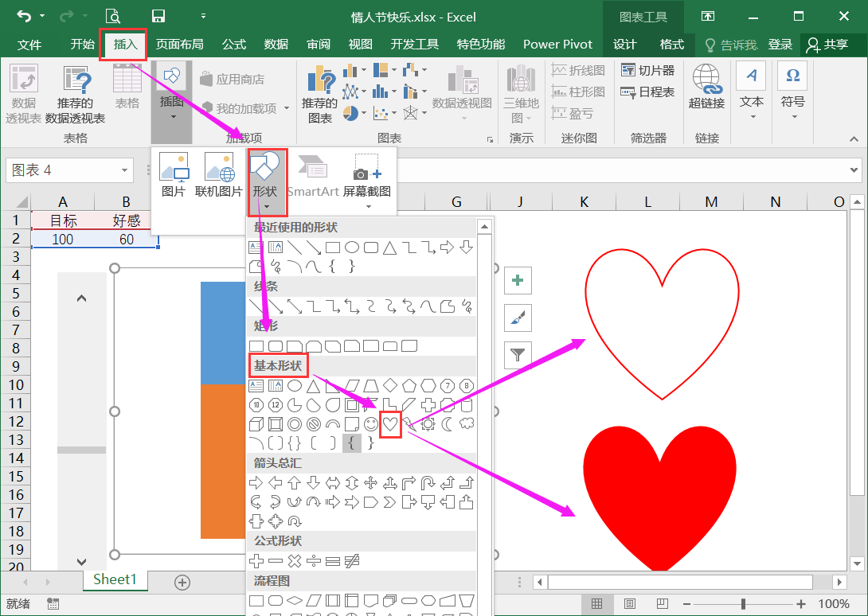Select the heart shape in Basic Shapes
The width and height of the screenshot is (868, 616).
click(390, 424)
